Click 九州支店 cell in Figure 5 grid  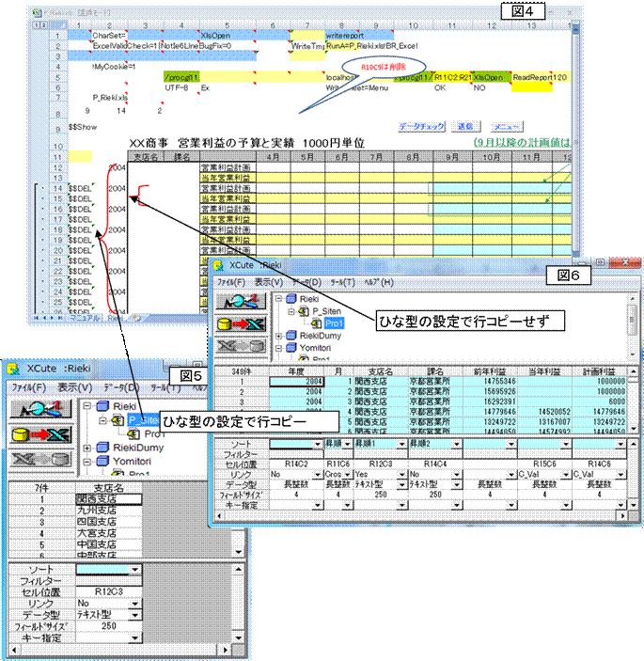tap(108, 511)
